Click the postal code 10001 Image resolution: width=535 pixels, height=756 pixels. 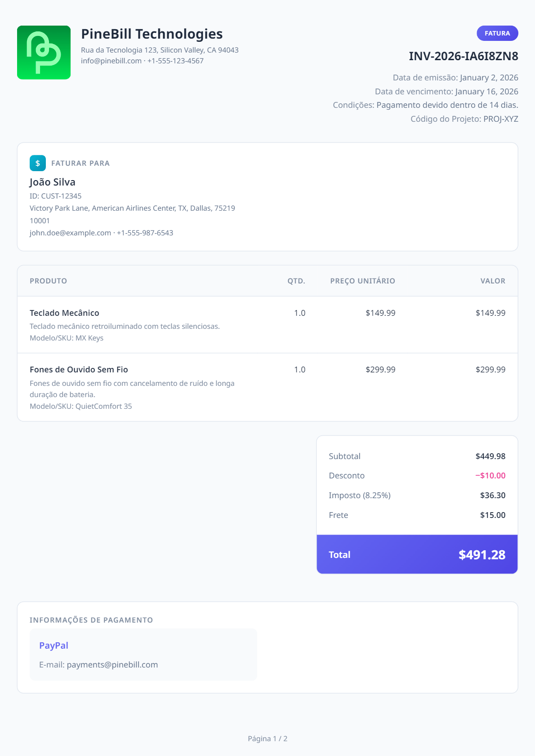pos(40,221)
